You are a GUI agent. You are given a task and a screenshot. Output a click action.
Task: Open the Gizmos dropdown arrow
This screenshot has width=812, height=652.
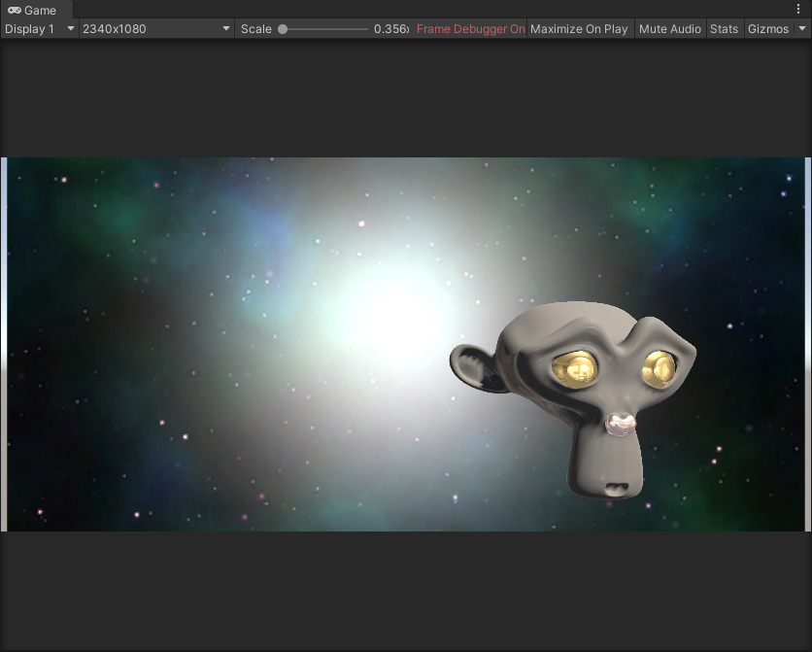click(802, 29)
